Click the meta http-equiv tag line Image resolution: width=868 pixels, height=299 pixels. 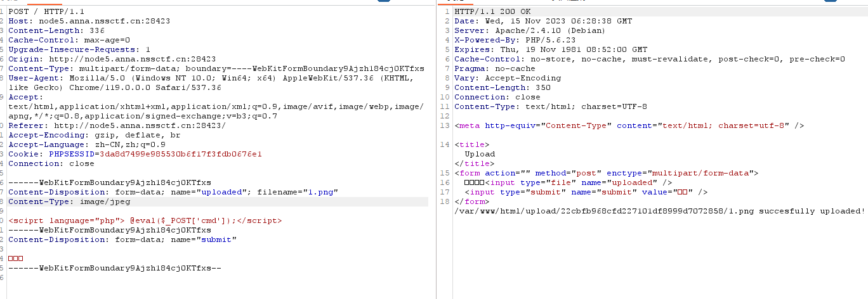click(x=629, y=125)
